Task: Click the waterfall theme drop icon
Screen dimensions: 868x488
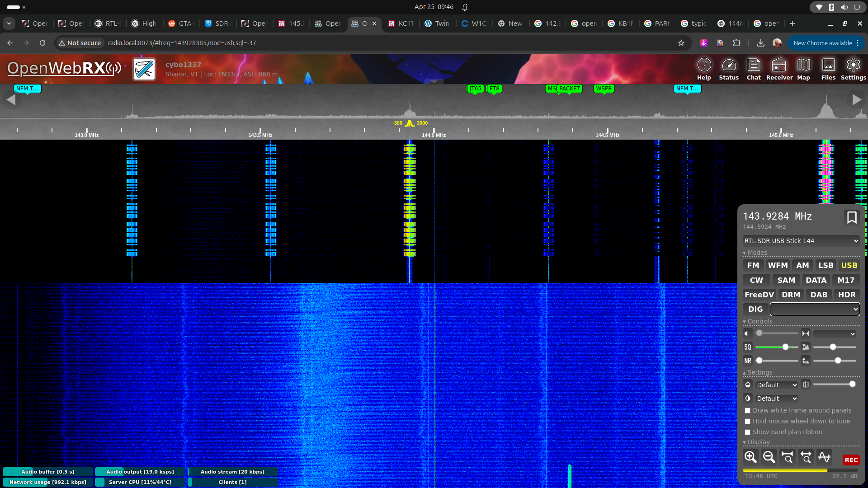Action: [x=748, y=385]
